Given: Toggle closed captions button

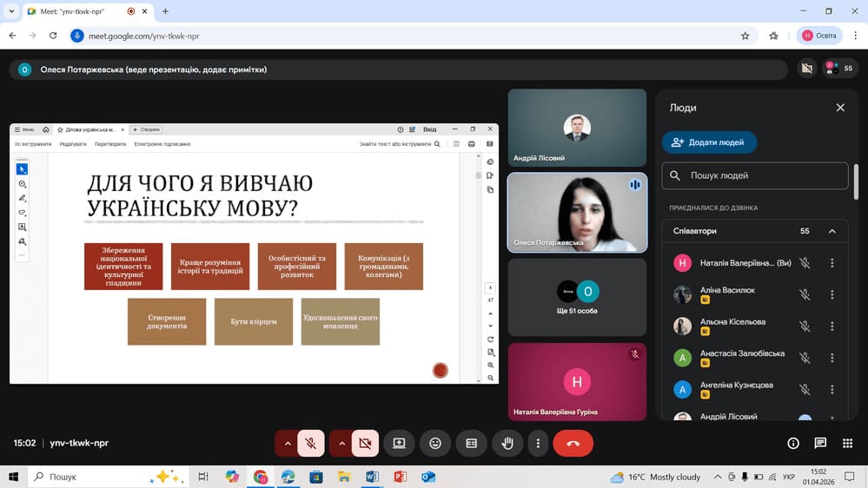Looking at the screenshot, I should pos(472,443).
